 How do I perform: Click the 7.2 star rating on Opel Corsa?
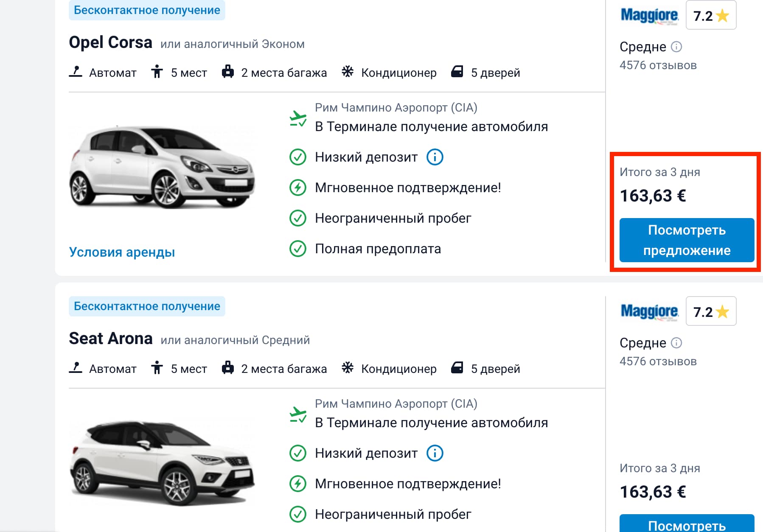pyautogui.click(x=711, y=16)
